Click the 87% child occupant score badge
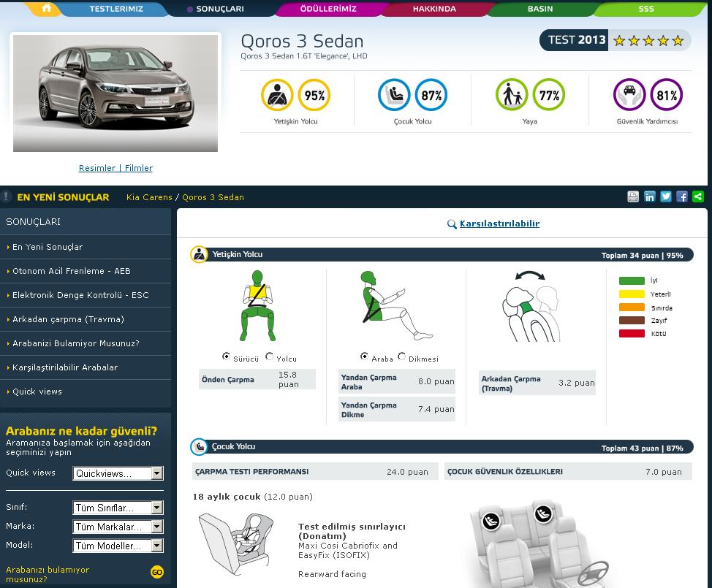Image resolution: width=712 pixels, height=588 pixels. coord(431,95)
